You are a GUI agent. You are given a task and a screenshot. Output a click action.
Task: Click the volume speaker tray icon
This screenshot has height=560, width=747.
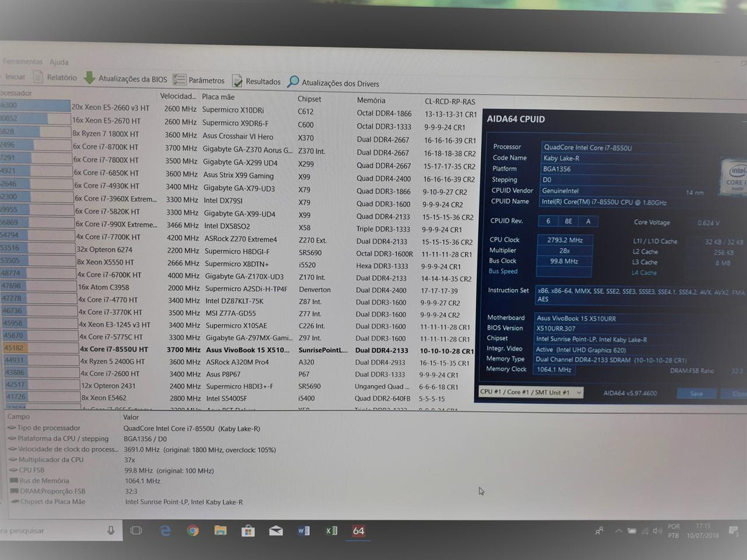658,531
